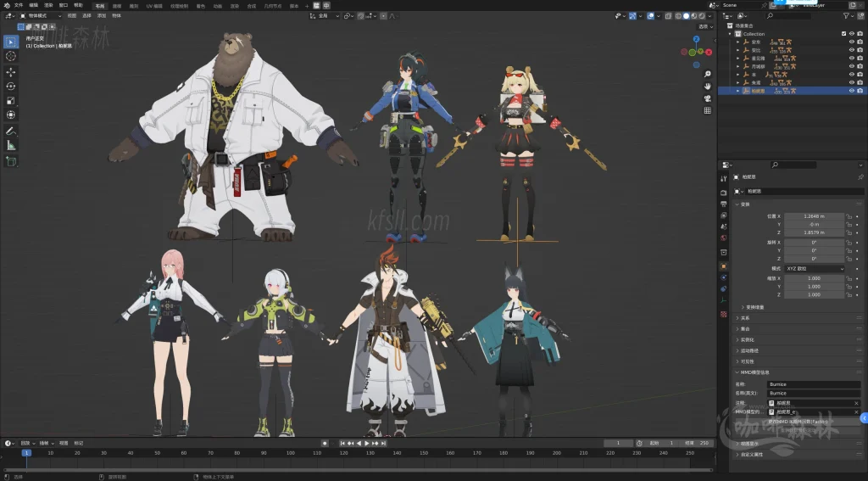
Task: Open the Object Constraints properties tab
Action: pyautogui.click(x=724, y=288)
